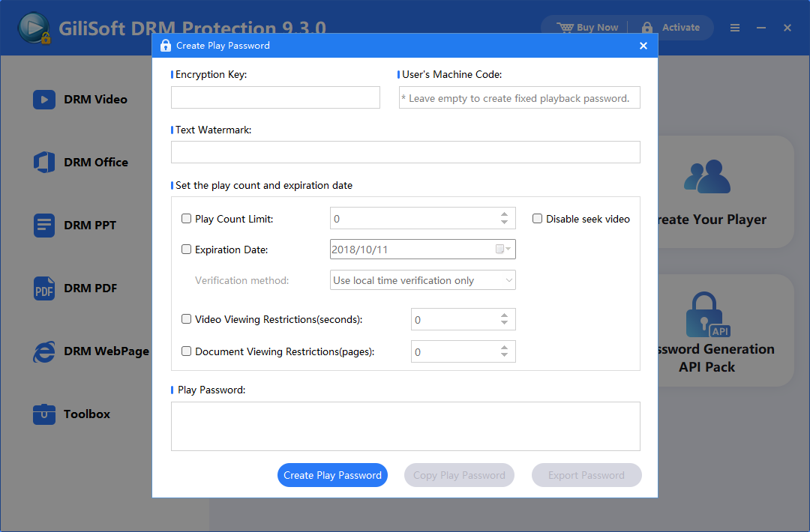Viewport: 810px width, 532px height.
Task: Click the Export Password button
Action: 586,475
